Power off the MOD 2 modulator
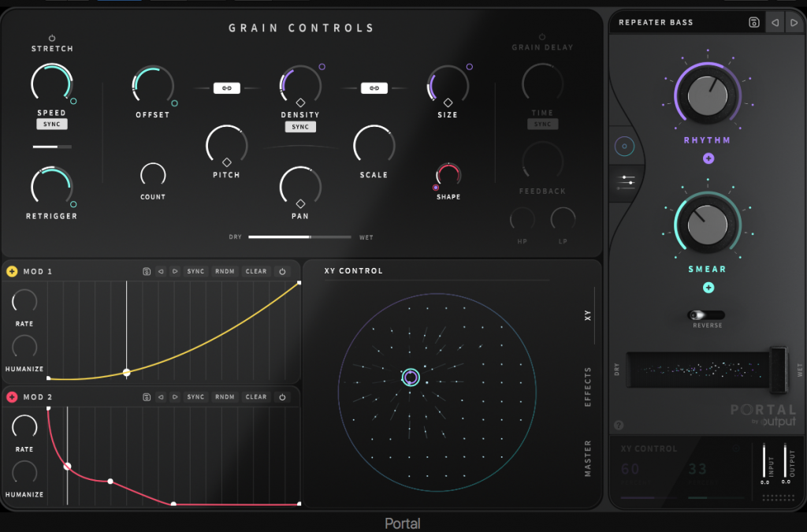This screenshot has height=532, width=807. (281, 397)
